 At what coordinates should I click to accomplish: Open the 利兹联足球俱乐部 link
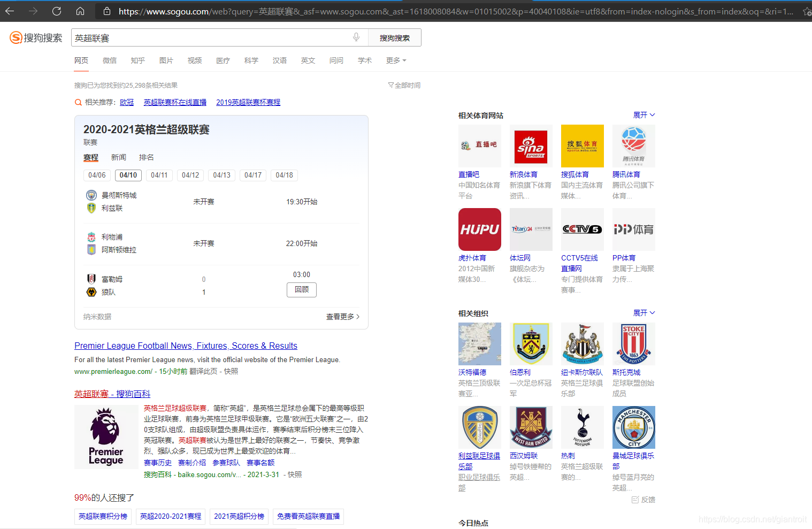coord(479,461)
